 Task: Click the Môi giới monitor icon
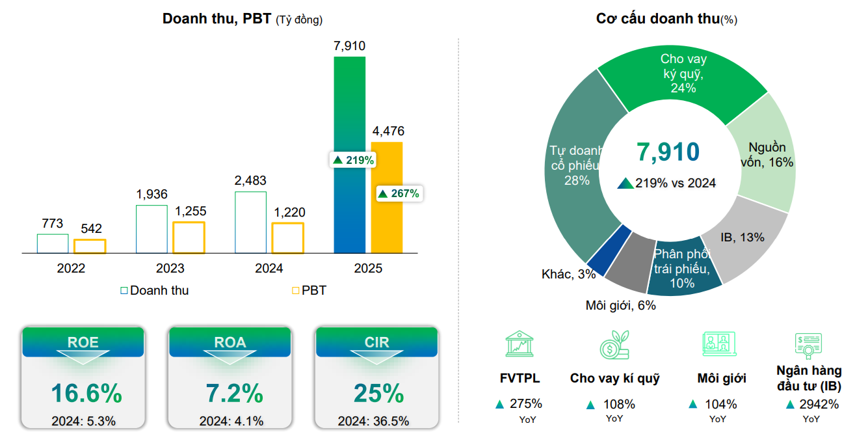point(720,344)
